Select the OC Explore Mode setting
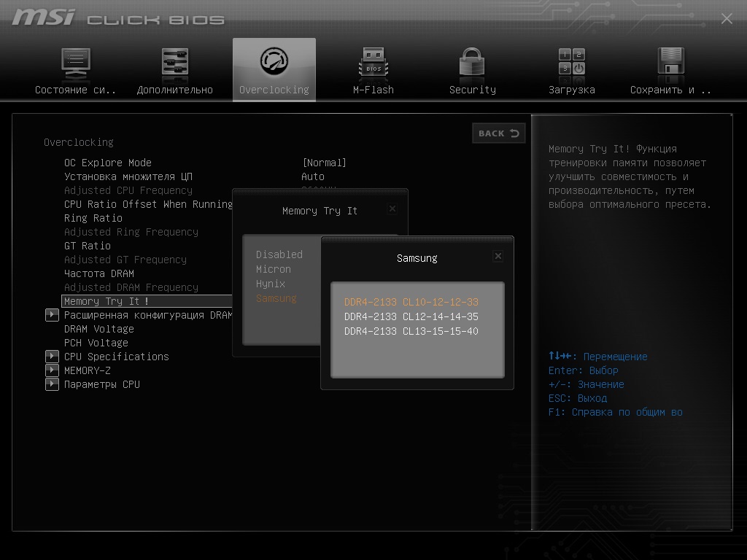 click(108, 163)
